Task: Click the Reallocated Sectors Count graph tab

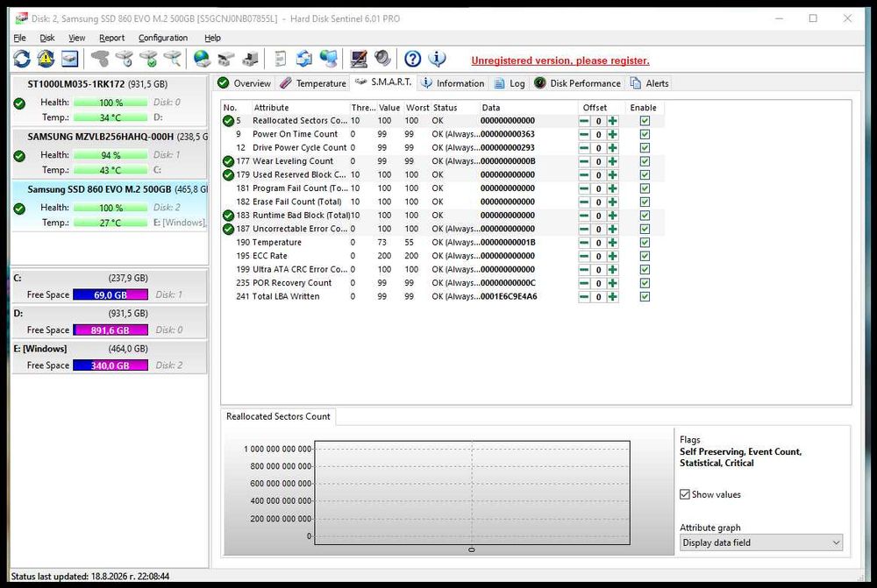Action: [x=278, y=416]
